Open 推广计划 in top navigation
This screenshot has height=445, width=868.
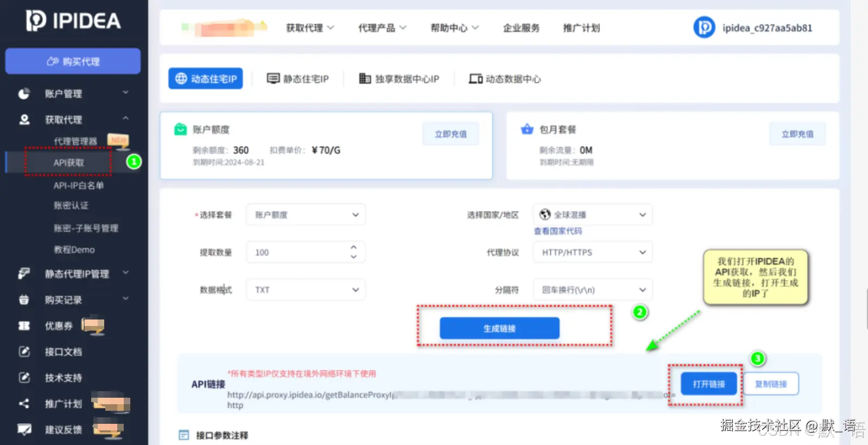point(581,28)
